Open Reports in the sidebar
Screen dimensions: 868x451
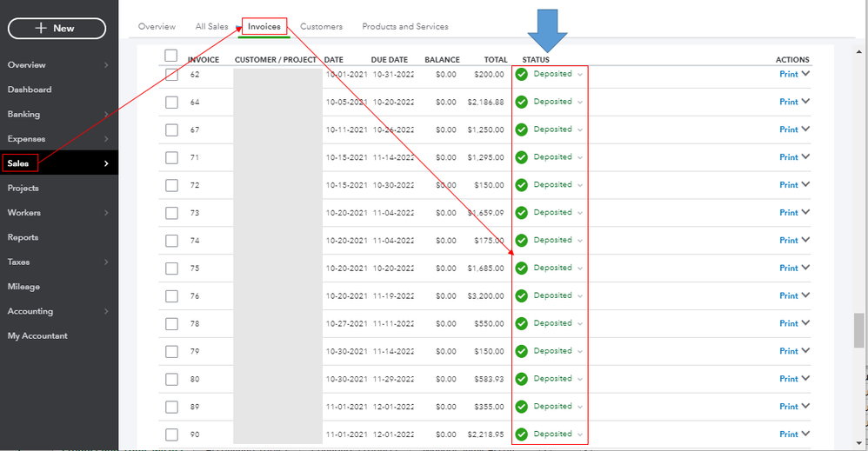[x=23, y=237]
